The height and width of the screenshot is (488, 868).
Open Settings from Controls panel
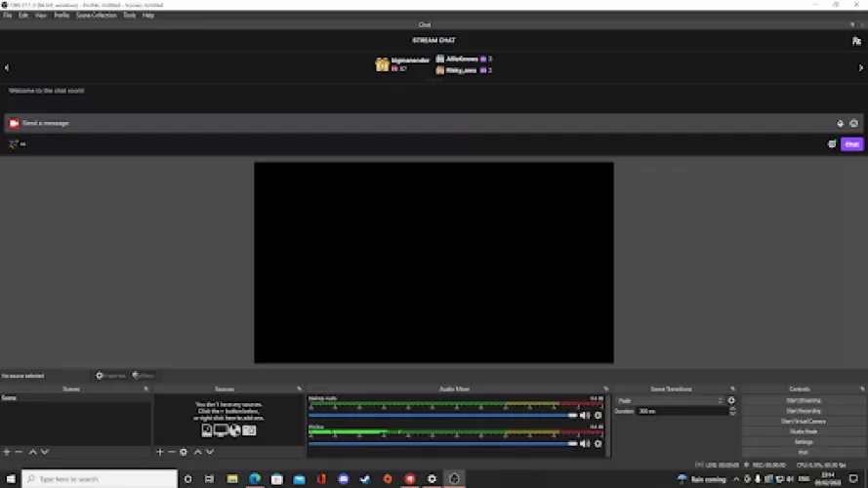pos(804,442)
